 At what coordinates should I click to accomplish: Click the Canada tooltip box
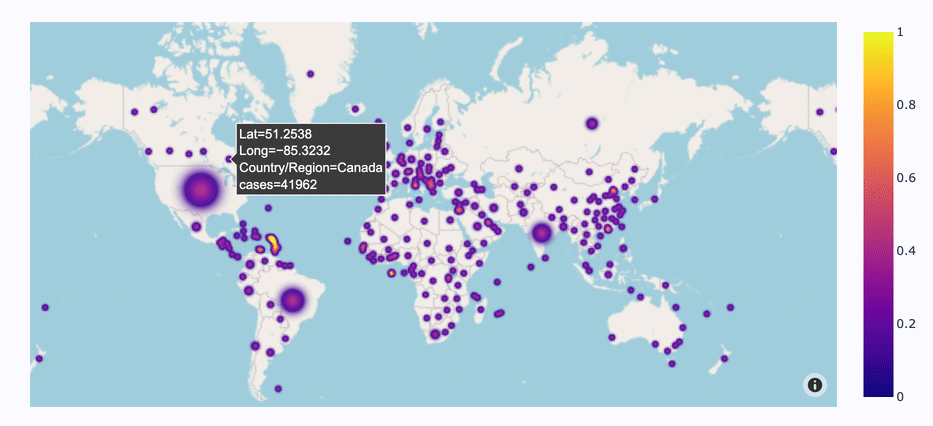(x=309, y=159)
